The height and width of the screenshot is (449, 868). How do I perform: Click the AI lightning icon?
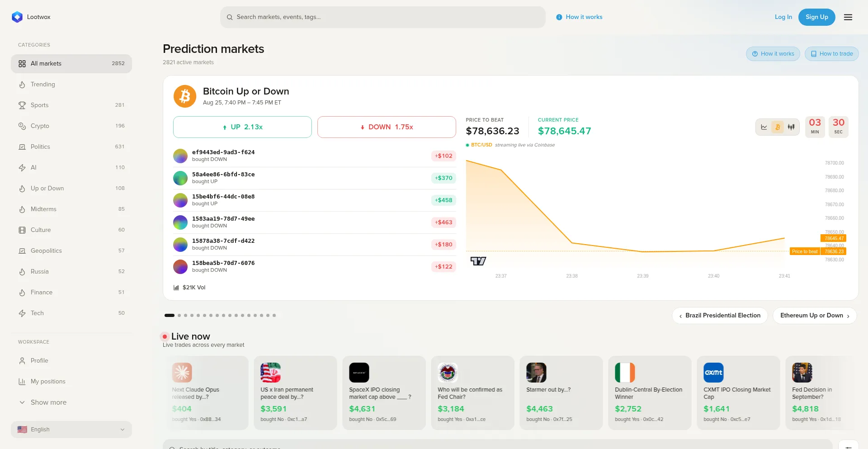(x=22, y=168)
